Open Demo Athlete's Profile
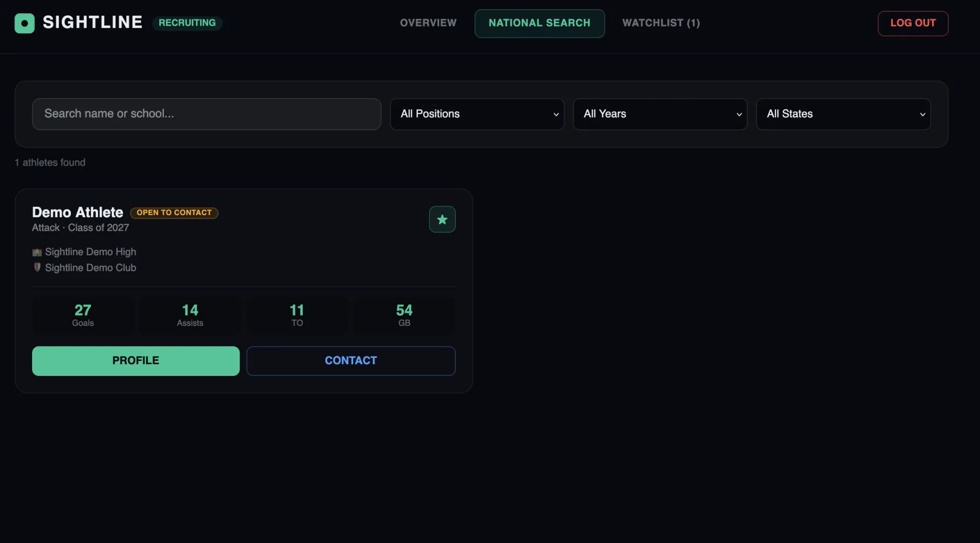 [x=136, y=361]
